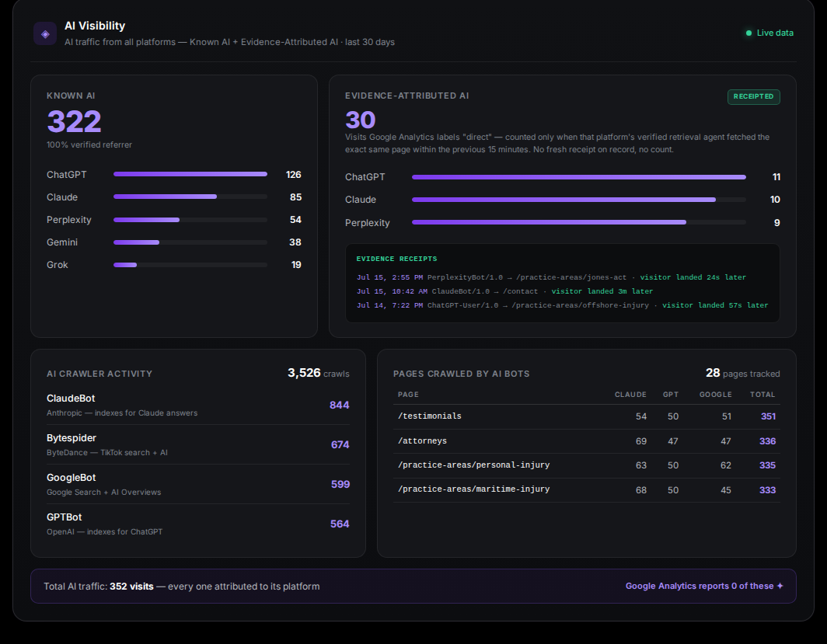This screenshot has width=827, height=644.
Task: Sort by the GOOGLE column header
Action: (715, 395)
